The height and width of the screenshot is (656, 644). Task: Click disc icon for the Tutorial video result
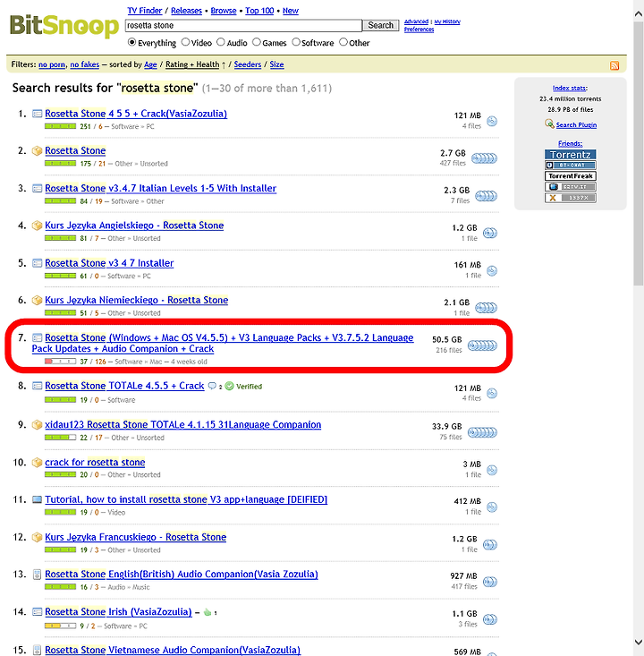492,507
